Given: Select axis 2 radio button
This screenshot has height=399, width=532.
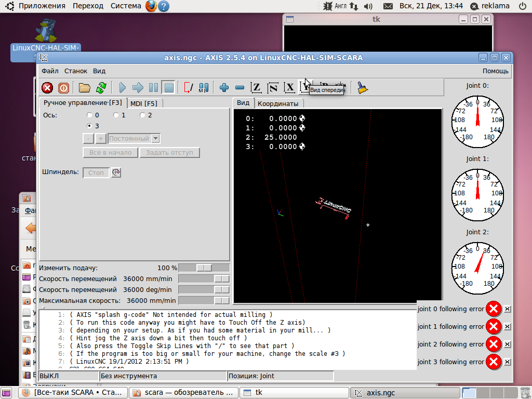Looking at the screenshot, I should point(142,115).
